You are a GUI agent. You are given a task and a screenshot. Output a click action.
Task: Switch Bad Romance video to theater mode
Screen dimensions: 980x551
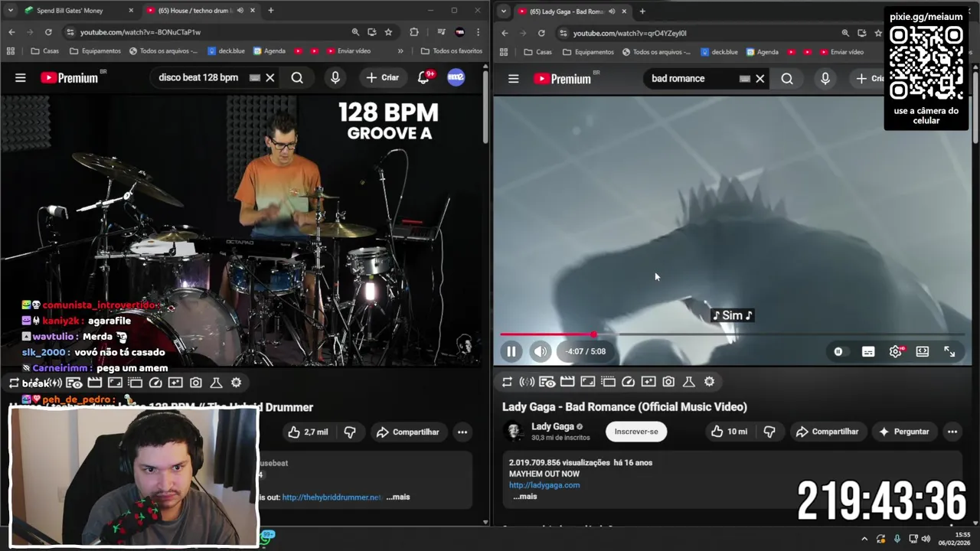(923, 351)
